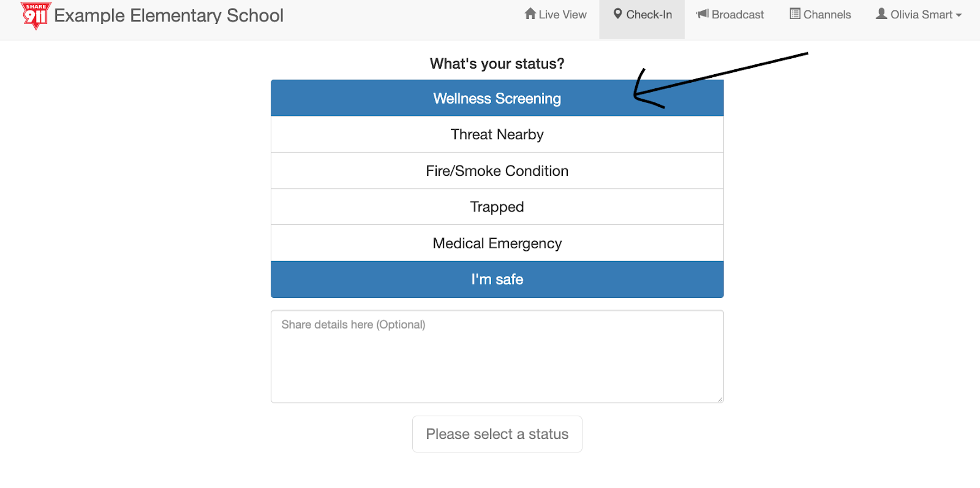This screenshot has width=980, height=488.
Task: Select the Medical Emergency status
Action: pos(497,243)
